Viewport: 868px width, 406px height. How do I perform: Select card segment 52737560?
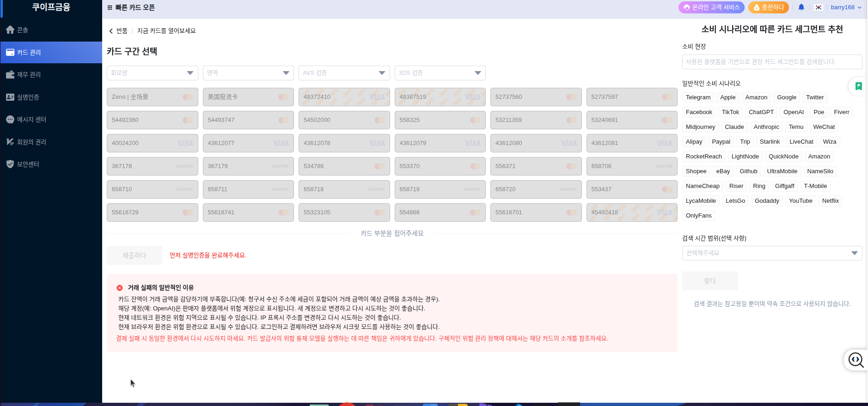(536, 97)
